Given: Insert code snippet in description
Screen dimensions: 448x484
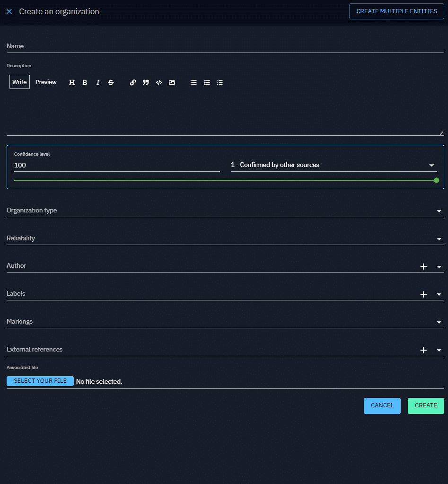Looking at the screenshot, I should [x=159, y=82].
